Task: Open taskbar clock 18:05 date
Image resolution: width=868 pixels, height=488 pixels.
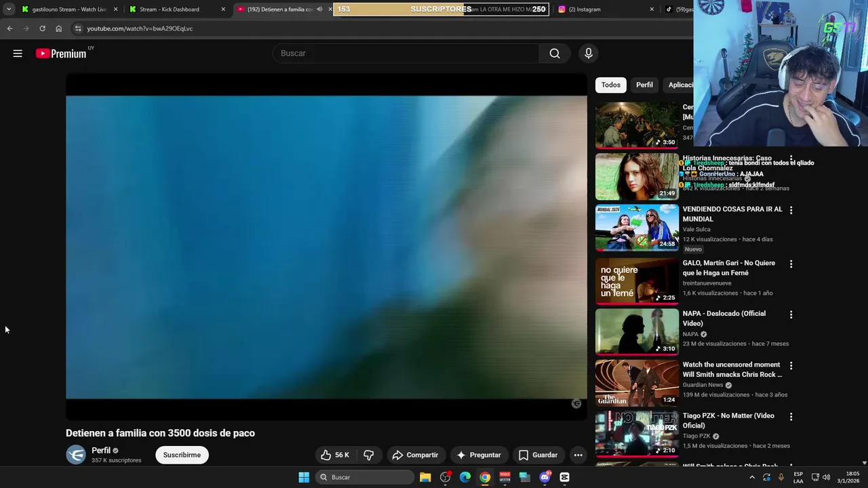Action: 848,477
